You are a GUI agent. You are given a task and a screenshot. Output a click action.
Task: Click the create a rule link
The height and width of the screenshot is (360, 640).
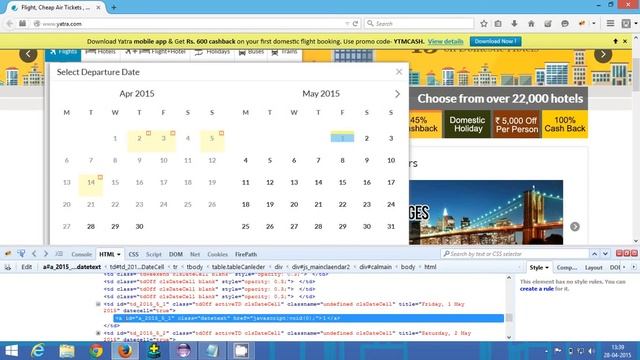coord(537,289)
